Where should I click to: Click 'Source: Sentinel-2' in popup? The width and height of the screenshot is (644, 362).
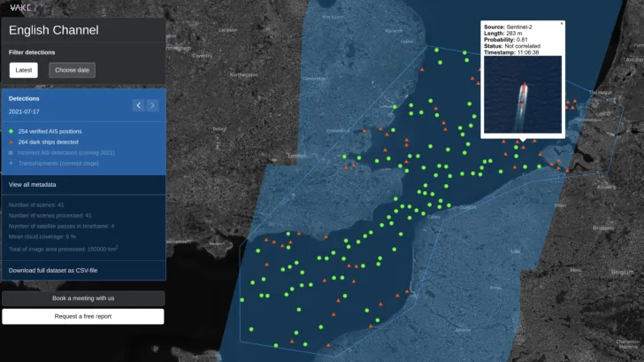click(508, 27)
